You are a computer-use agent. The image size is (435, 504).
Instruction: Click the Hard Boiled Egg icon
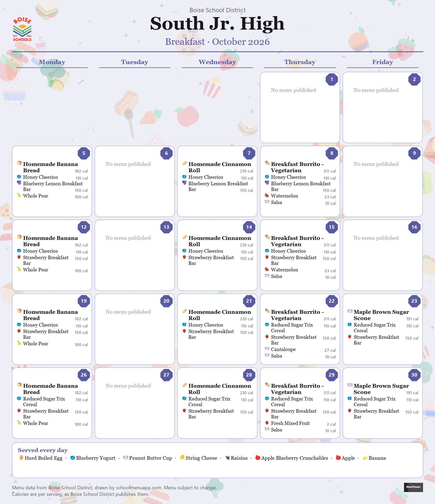(21, 458)
